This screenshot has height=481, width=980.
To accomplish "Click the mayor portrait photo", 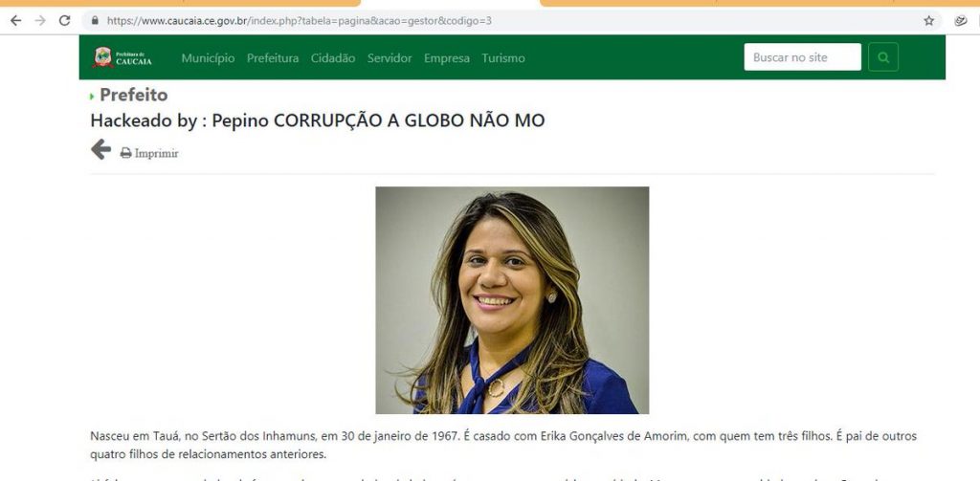I will coord(512,300).
